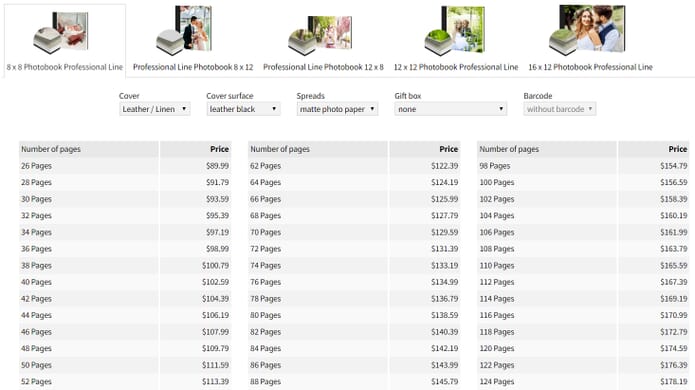The width and height of the screenshot is (695, 390).
Task: Click the first table's Number of pages header
Action: tap(88, 149)
